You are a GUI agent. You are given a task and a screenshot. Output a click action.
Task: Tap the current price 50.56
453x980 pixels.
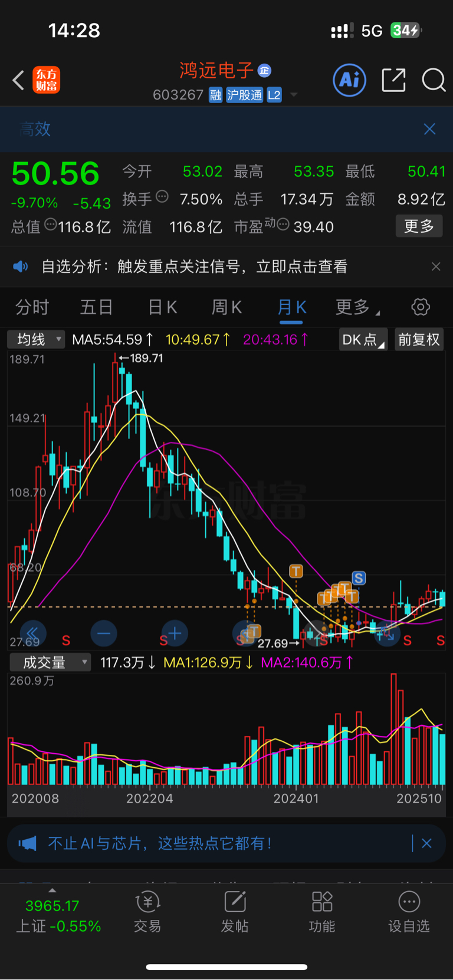55,174
